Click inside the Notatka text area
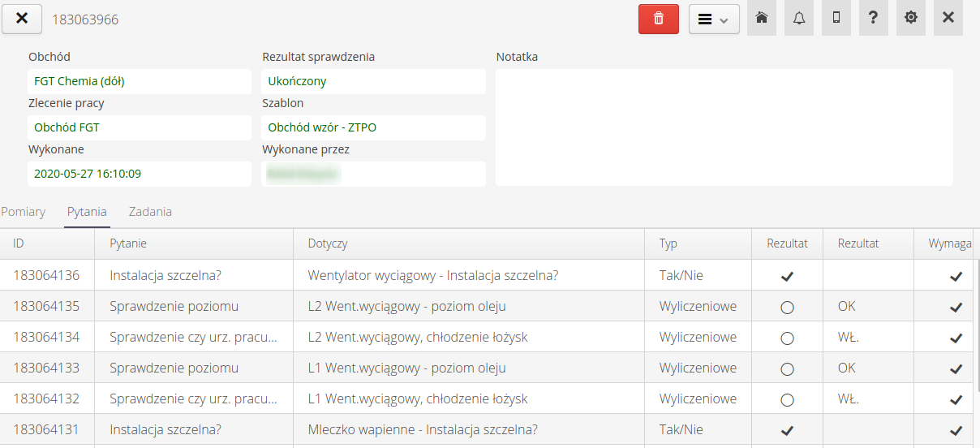 pos(724,127)
